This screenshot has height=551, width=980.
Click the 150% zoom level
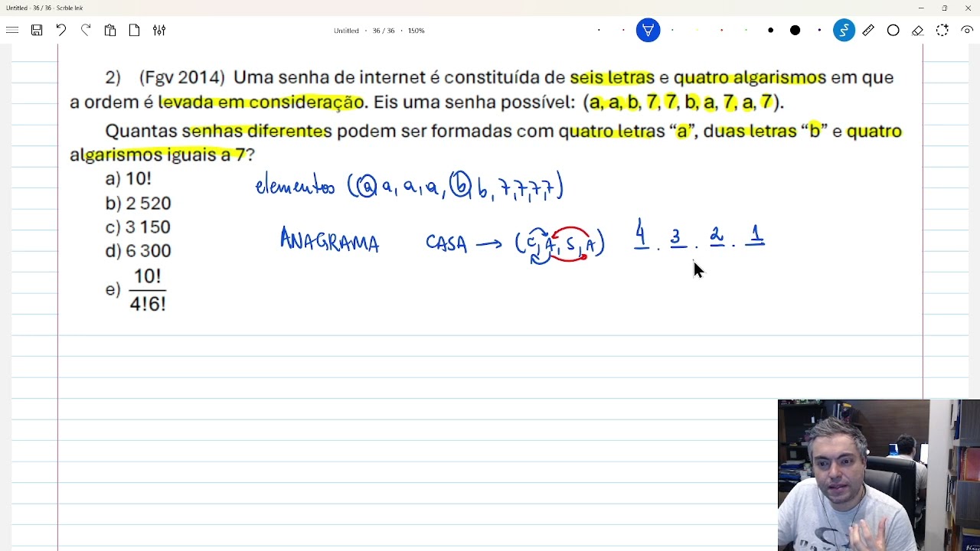(416, 31)
